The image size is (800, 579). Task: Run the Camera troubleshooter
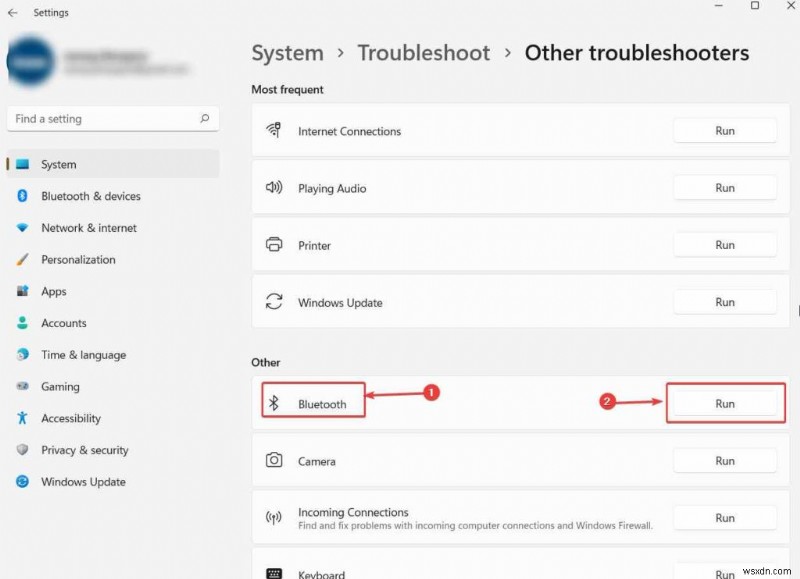(724, 461)
